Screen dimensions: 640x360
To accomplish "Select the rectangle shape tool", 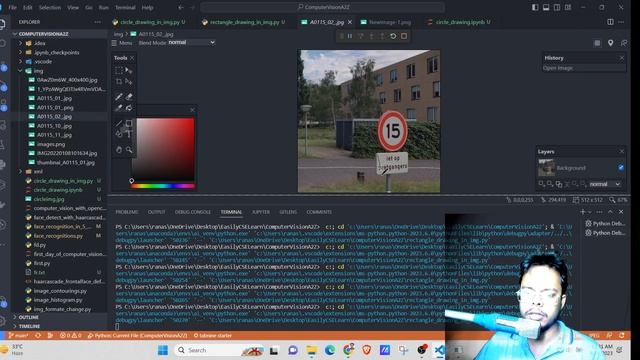I will pyautogui.click(x=129, y=123).
